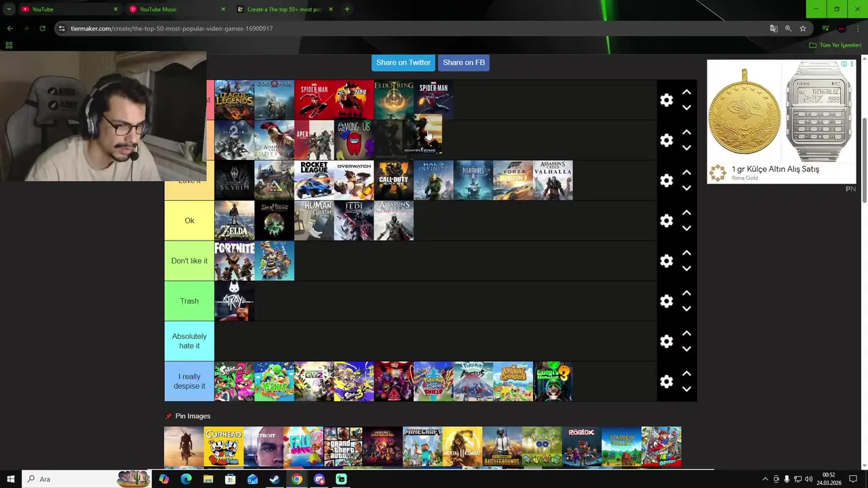Screen dimensions: 868x488
Task: Select the Roblox thumbnail in image pool
Action: click(x=581, y=447)
